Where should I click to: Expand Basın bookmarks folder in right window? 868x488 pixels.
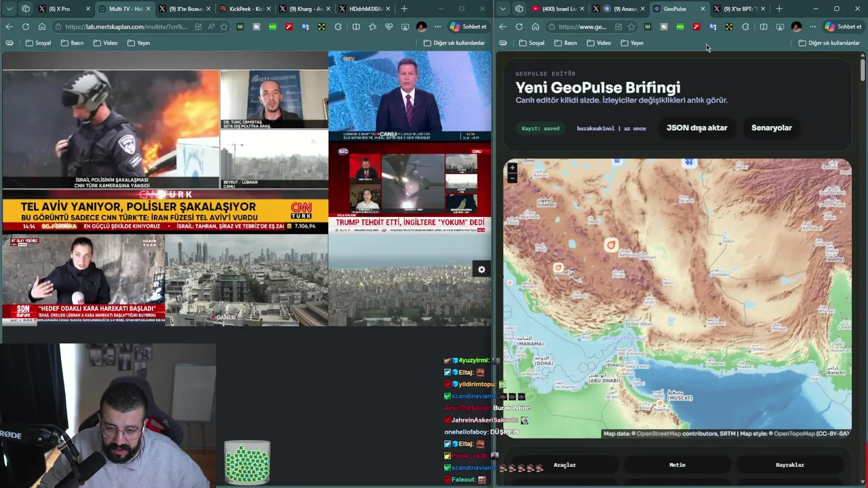coord(566,43)
